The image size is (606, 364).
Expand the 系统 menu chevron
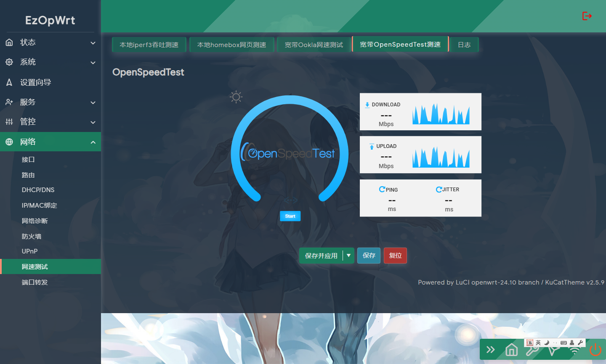pos(93,63)
